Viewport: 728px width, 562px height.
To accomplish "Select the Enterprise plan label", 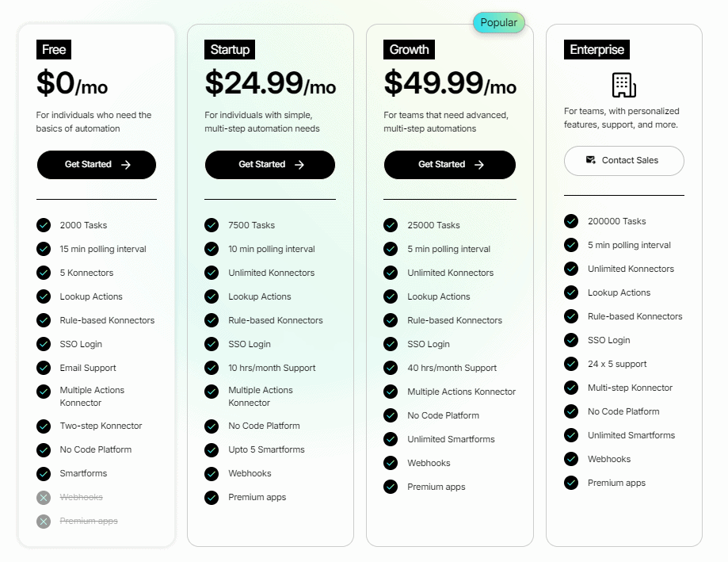I will tap(597, 49).
